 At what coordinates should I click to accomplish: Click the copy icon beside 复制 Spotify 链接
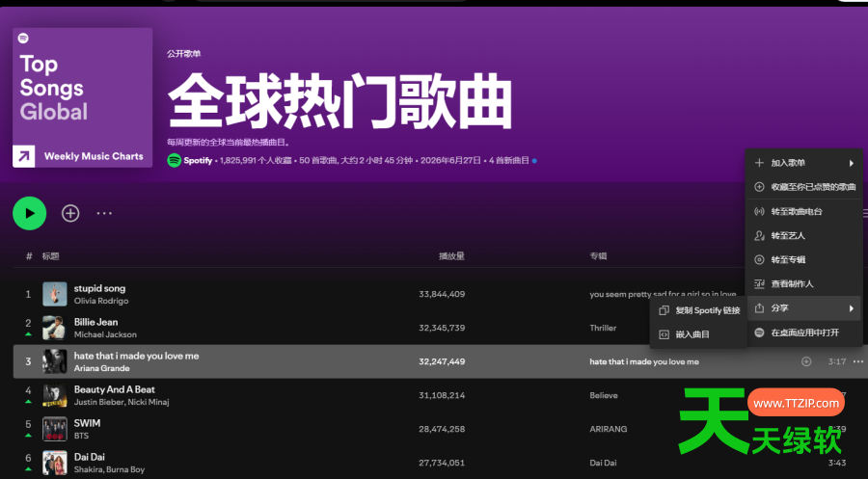click(x=664, y=310)
